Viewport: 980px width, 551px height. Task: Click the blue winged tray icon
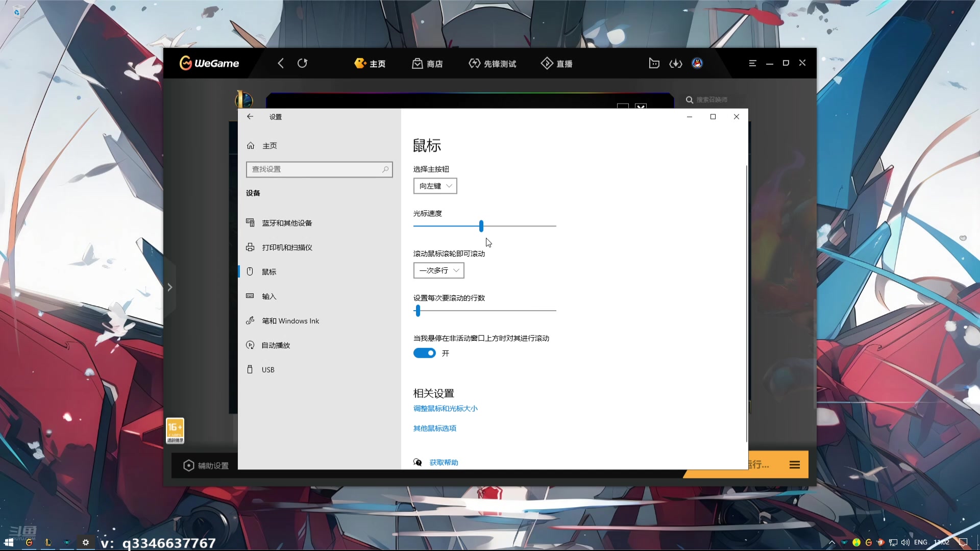click(x=844, y=542)
